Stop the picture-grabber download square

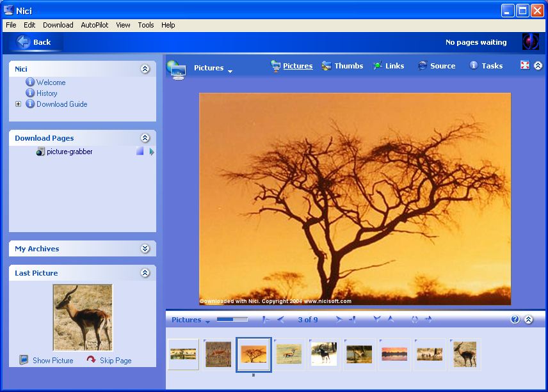[x=140, y=152]
